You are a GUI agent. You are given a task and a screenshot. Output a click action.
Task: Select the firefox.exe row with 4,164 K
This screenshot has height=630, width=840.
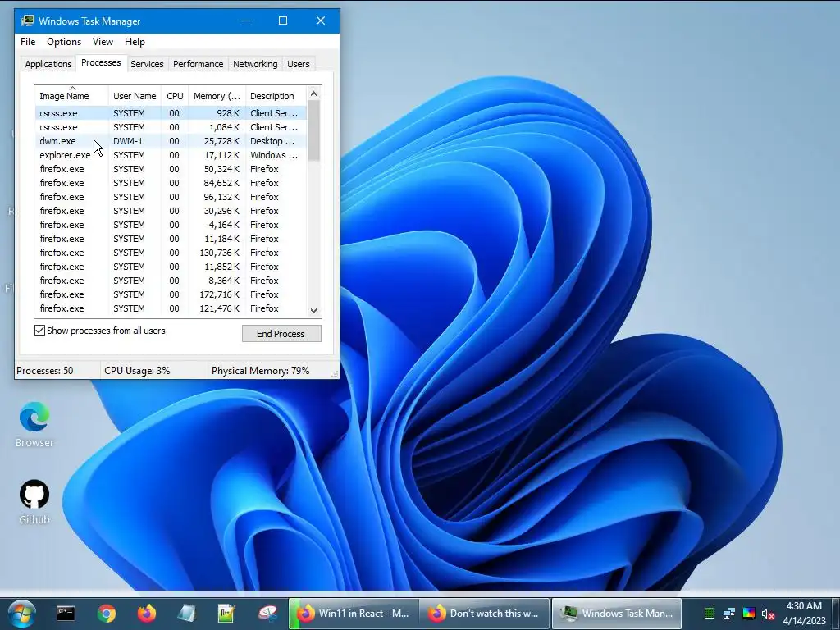point(171,225)
